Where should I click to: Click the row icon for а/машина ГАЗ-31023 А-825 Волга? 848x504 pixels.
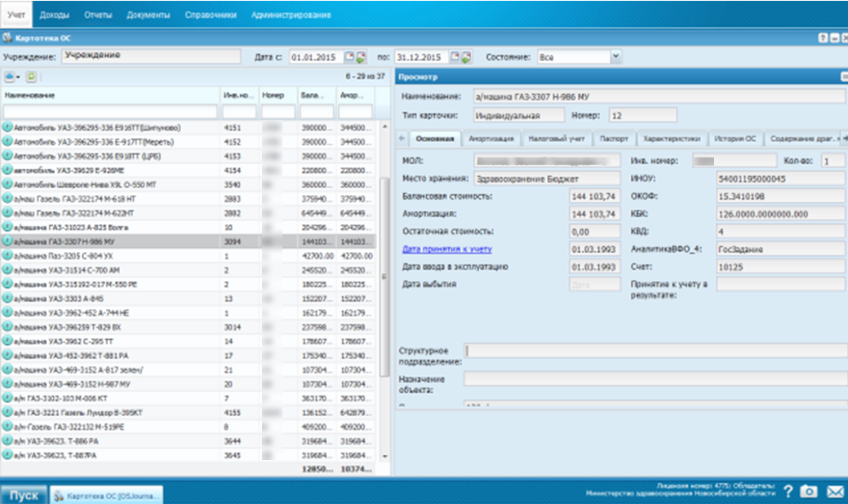[7, 228]
